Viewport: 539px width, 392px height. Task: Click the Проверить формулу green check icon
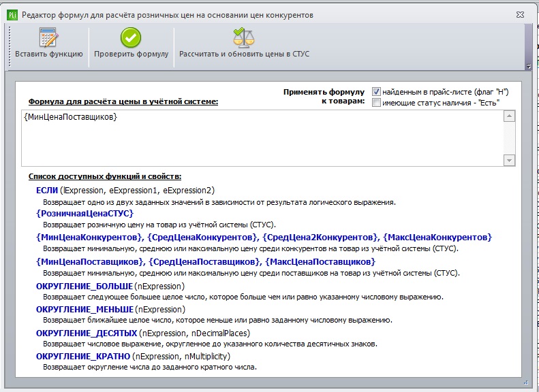[131, 37]
